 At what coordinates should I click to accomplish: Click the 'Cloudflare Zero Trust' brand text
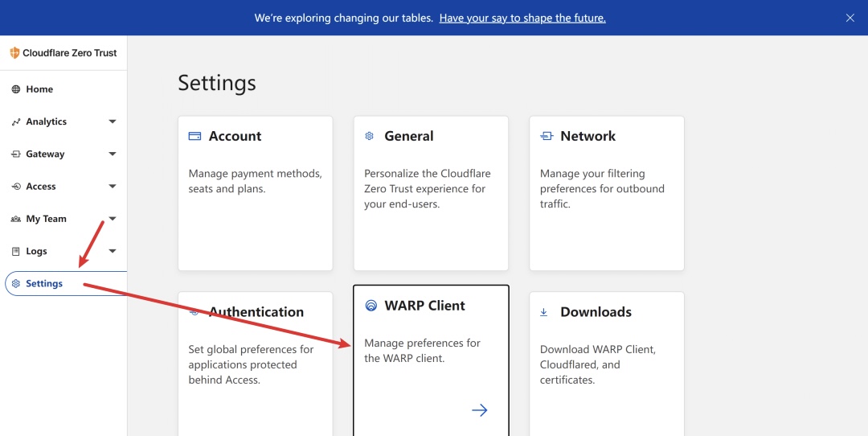click(70, 53)
